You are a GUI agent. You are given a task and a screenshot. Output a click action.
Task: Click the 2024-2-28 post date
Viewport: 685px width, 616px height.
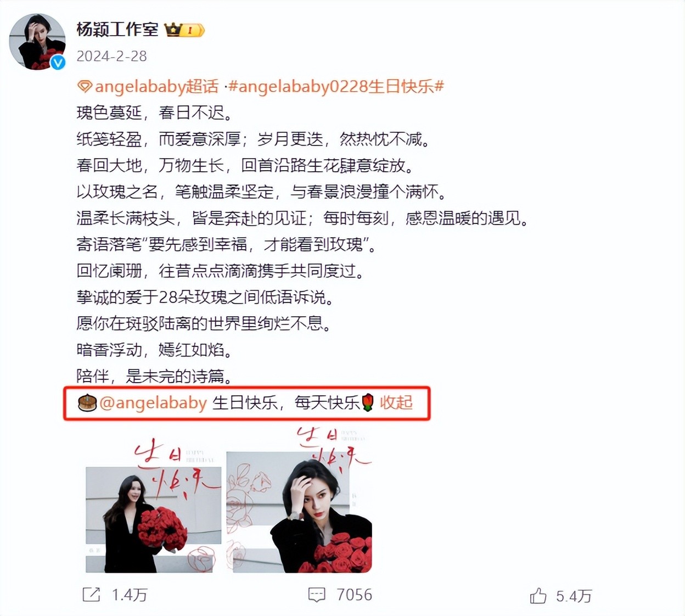pyautogui.click(x=111, y=56)
